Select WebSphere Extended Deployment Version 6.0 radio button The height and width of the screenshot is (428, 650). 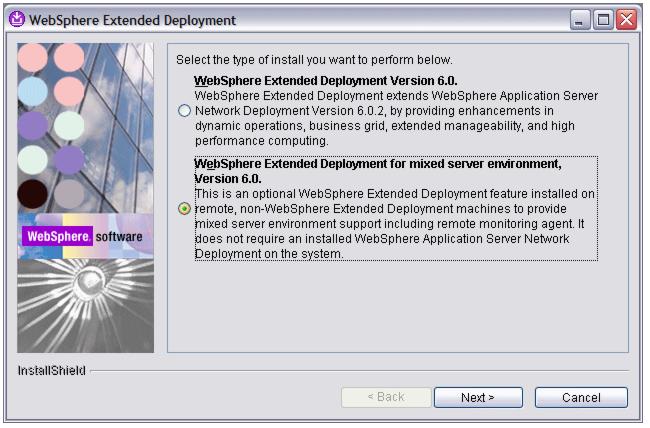(x=184, y=111)
